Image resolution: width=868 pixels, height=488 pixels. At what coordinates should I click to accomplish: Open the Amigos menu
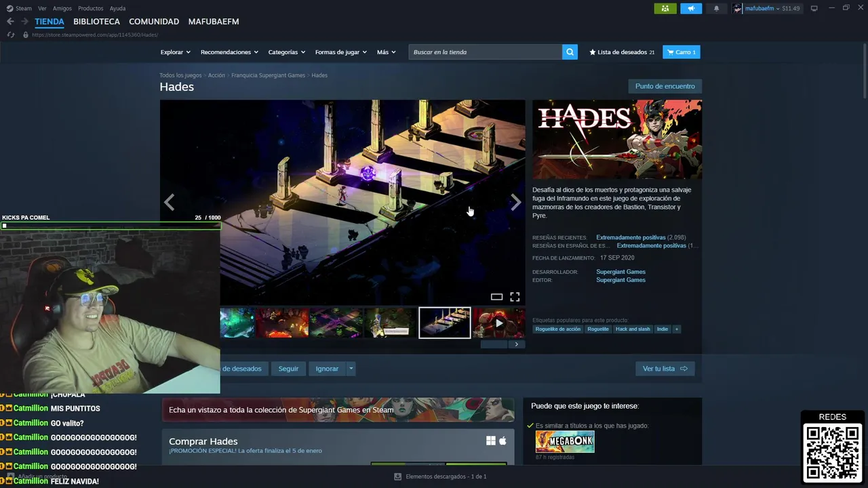[62, 8]
